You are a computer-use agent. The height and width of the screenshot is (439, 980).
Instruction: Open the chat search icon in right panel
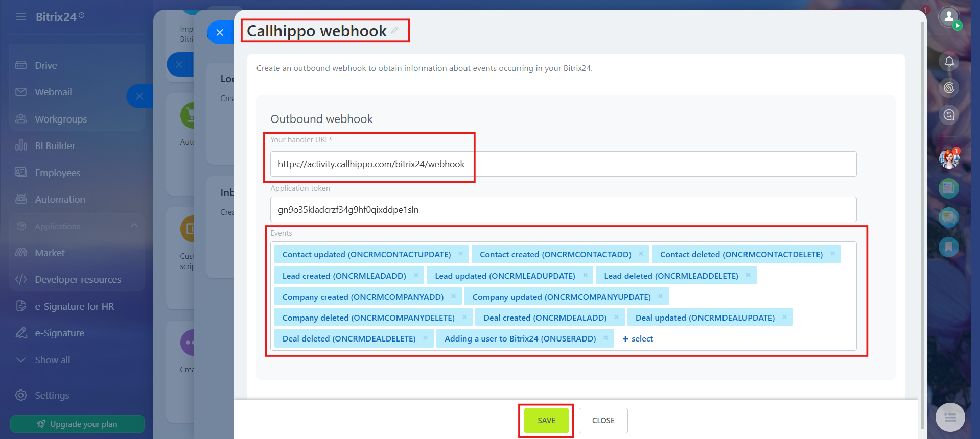click(949, 115)
